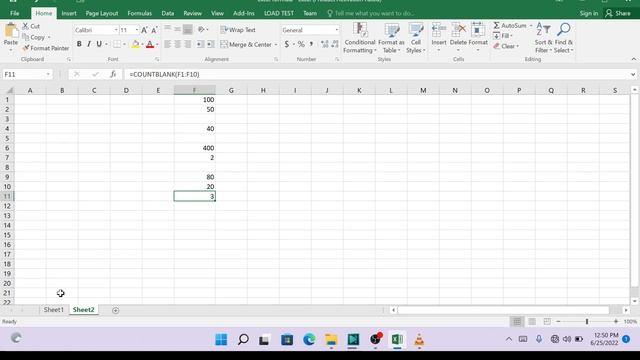Open the Windows Start menu

[221, 340]
